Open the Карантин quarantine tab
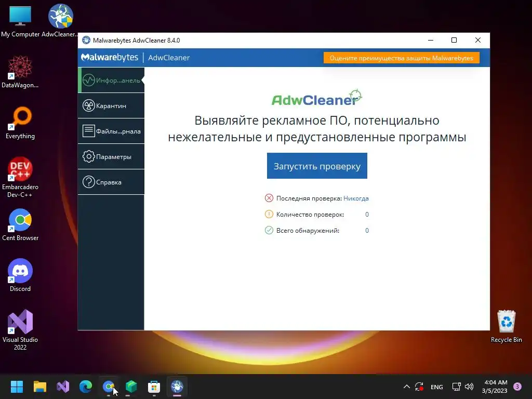The image size is (532, 399). [111, 105]
